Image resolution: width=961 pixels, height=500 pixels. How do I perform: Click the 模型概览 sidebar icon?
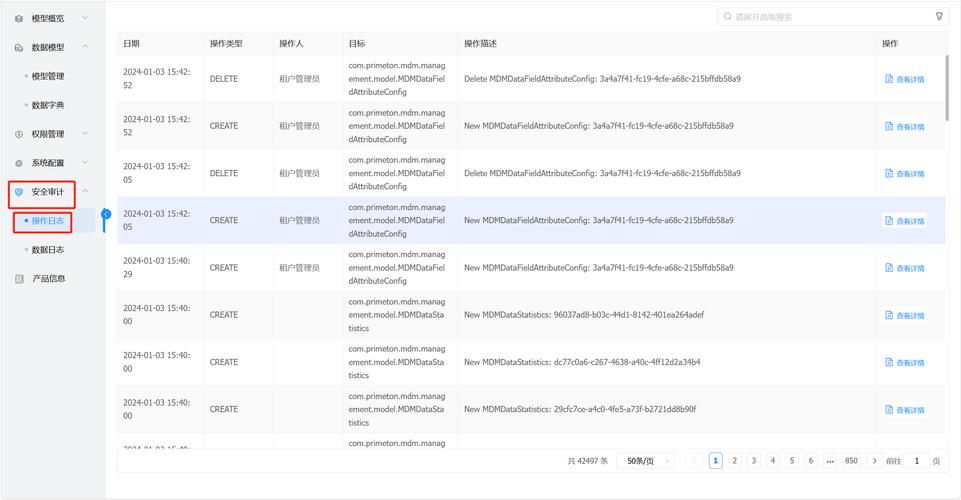click(x=19, y=18)
